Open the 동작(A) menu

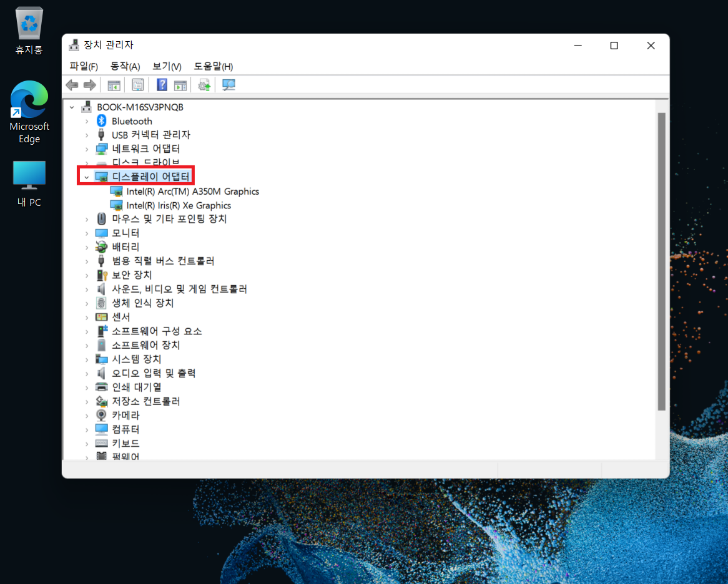tap(125, 66)
